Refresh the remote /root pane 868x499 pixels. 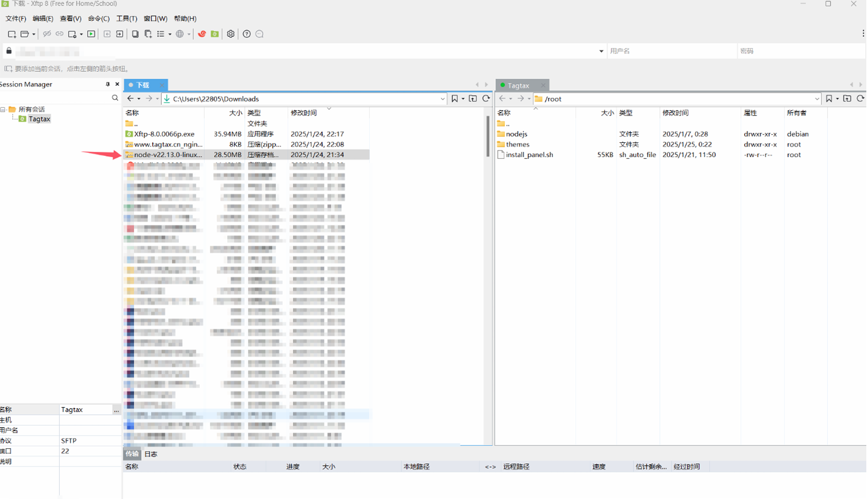860,99
